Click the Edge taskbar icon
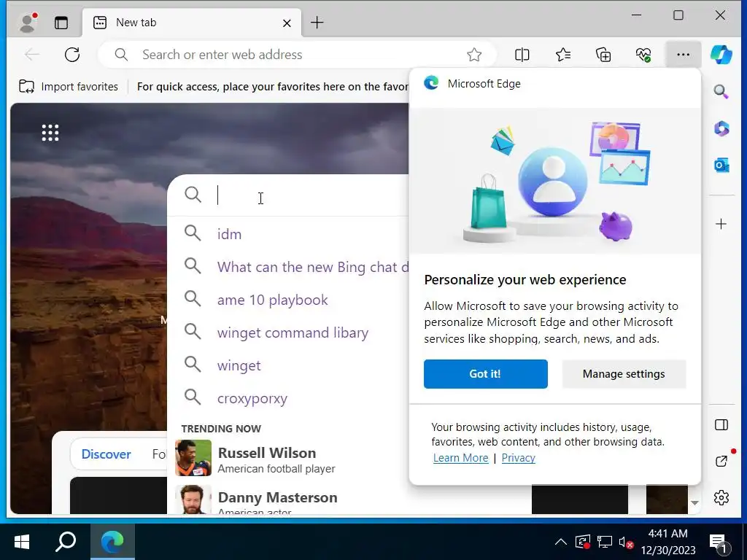The height and width of the screenshot is (560, 747). click(x=112, y=542)
